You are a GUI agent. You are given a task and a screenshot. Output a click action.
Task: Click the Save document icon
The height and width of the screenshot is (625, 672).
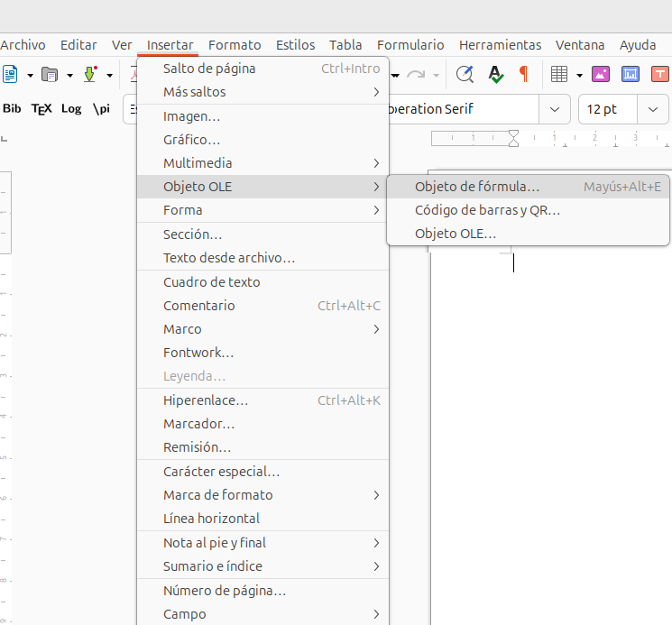click(89, 75)
